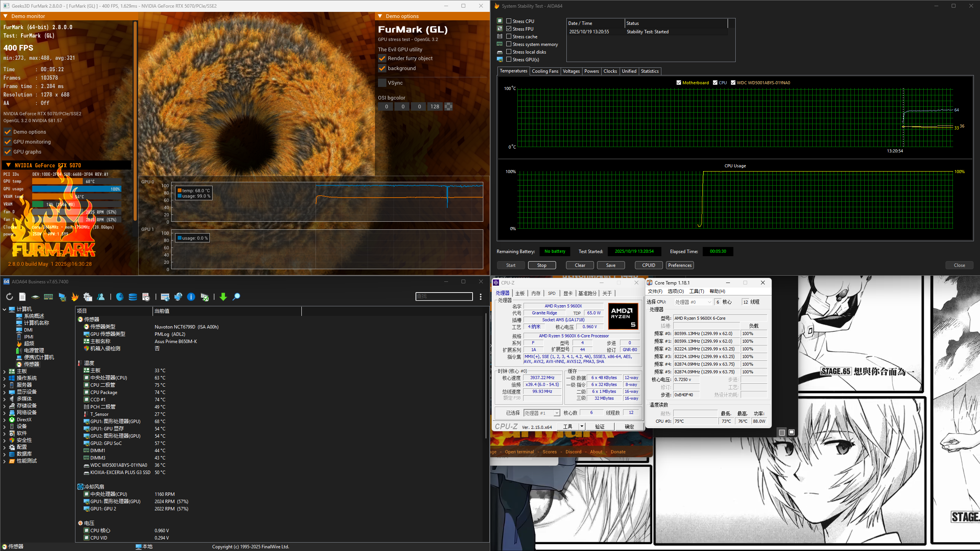Click the Refresh icon in AIDA64 toolbar
Screen dimensions: 980x551
[10, 297]
